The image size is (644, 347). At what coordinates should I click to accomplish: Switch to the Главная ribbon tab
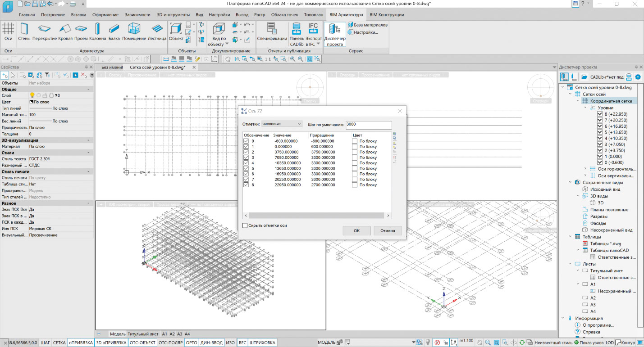pos(27,15)
